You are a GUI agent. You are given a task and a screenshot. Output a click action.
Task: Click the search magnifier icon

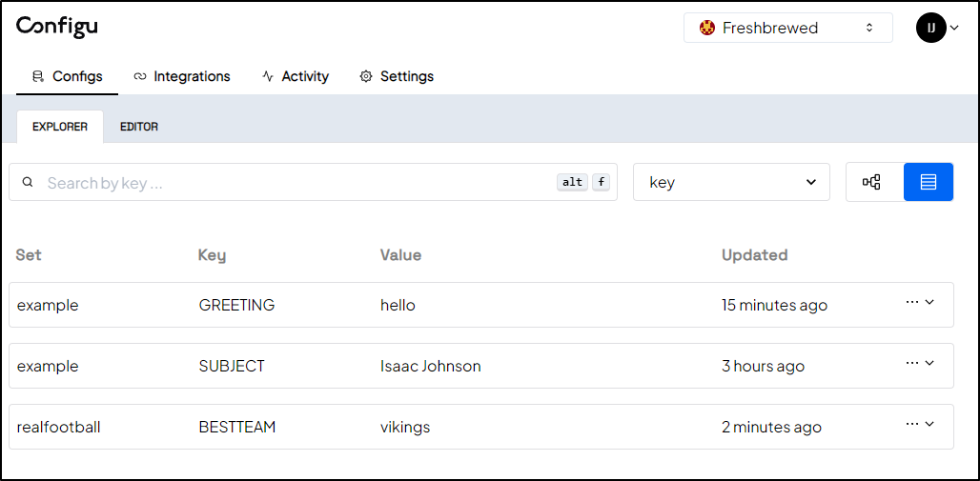tap(27, 183)
